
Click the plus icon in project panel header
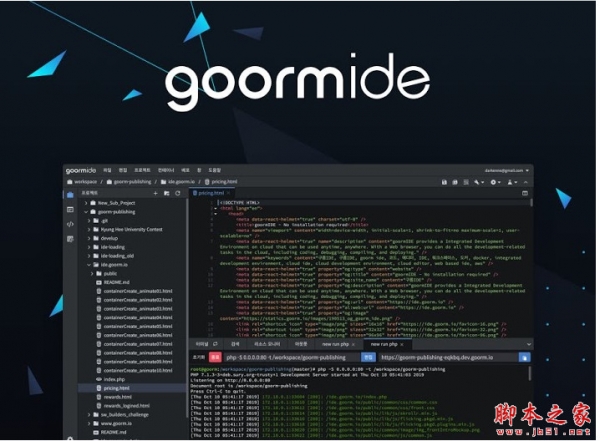(155, 193)
